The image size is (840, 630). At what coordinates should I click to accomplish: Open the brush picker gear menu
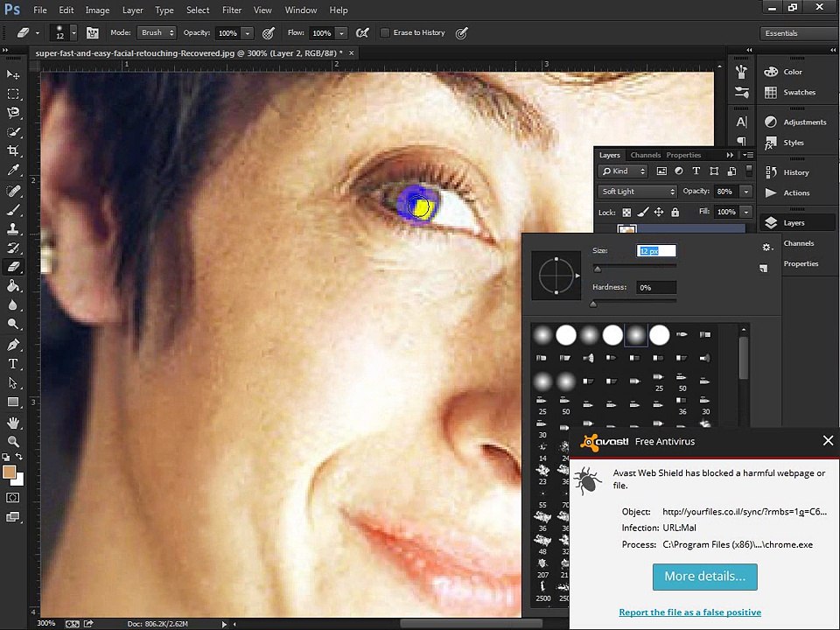click(x=766, y=248)
